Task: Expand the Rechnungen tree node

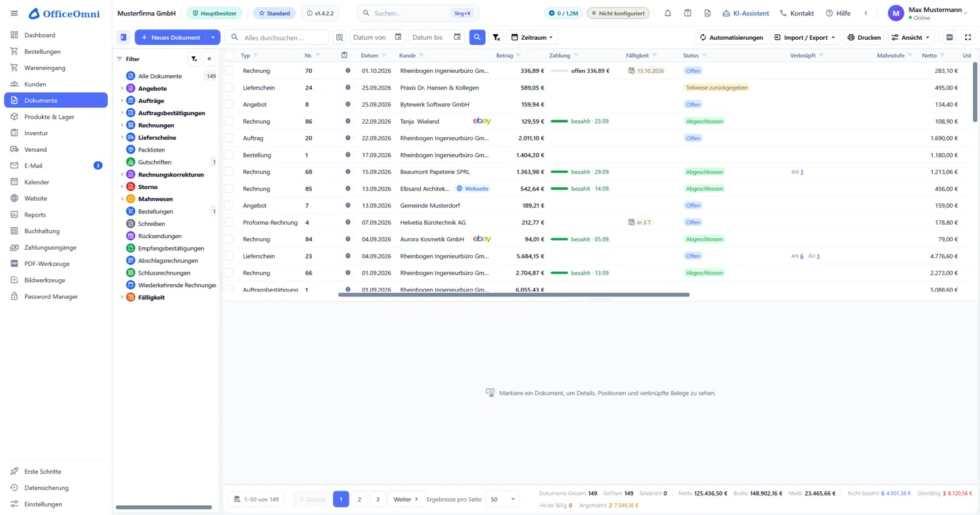Action: click(122, 125)
